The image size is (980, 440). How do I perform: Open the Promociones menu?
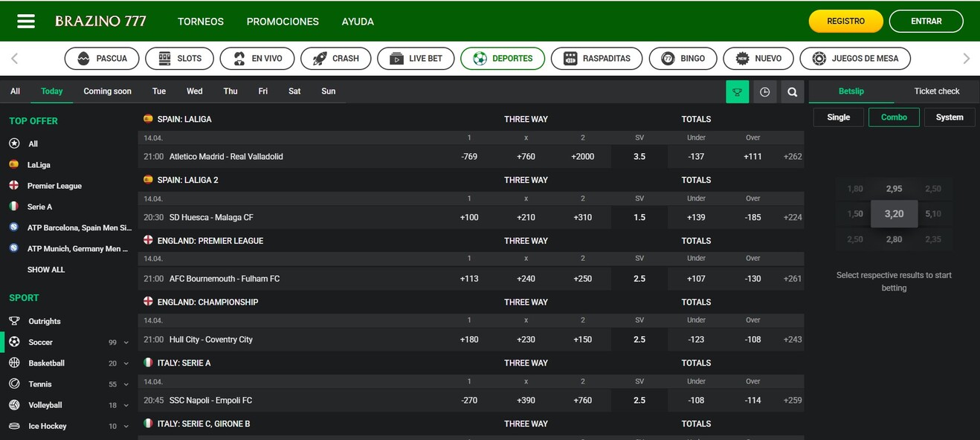tap(283, 22)
